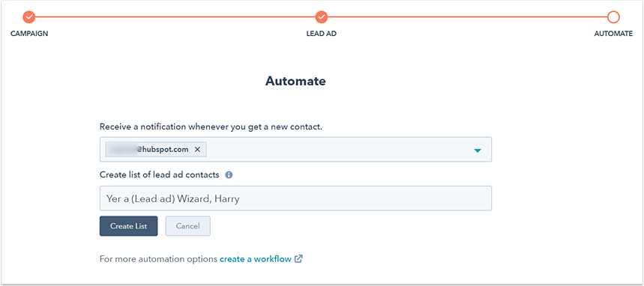Click the Automate page heading
The width and height of the screenshot is (644, 286).
pos(295,81)
